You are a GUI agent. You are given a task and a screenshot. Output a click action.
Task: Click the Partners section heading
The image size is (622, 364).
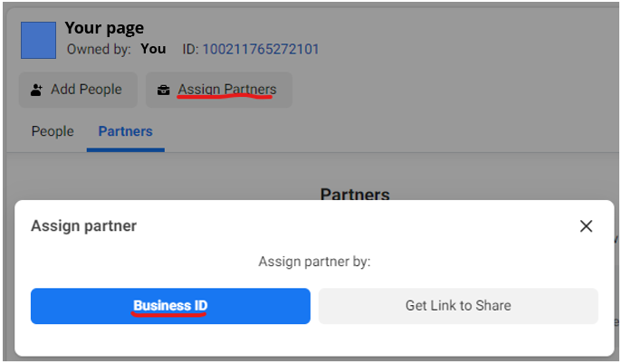[355, 195]
